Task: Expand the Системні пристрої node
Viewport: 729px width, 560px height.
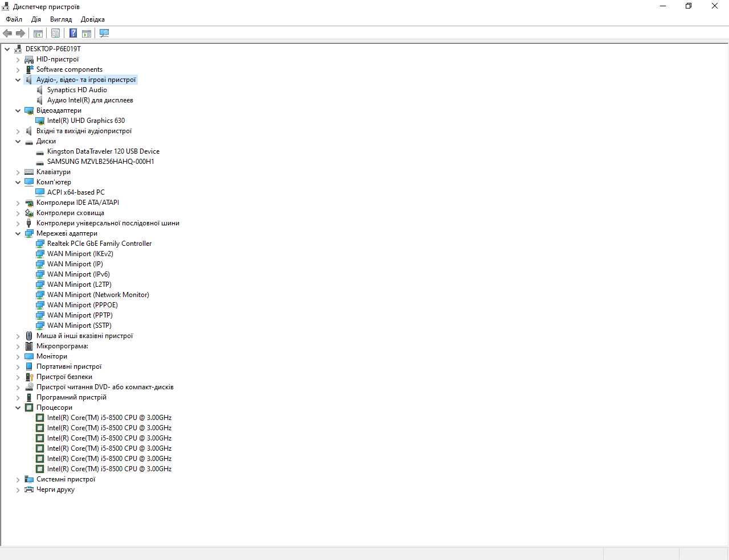Action: tap(18, 479)
